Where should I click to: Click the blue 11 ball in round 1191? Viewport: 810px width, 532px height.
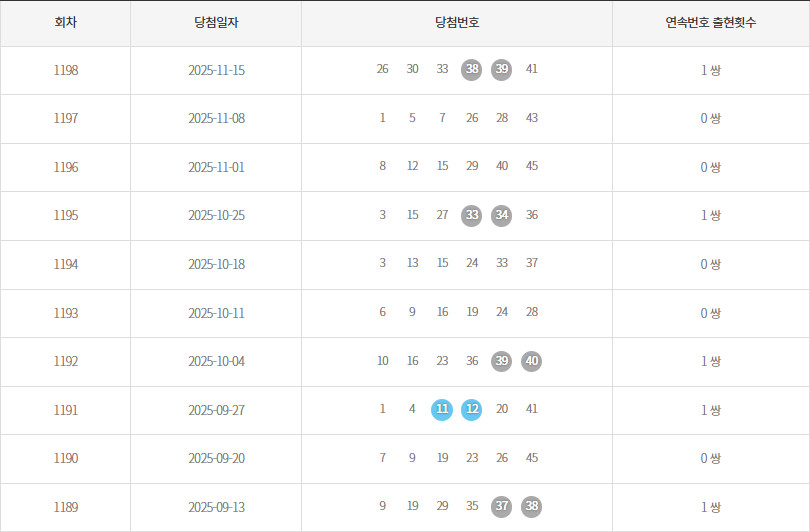pos(442,410)
